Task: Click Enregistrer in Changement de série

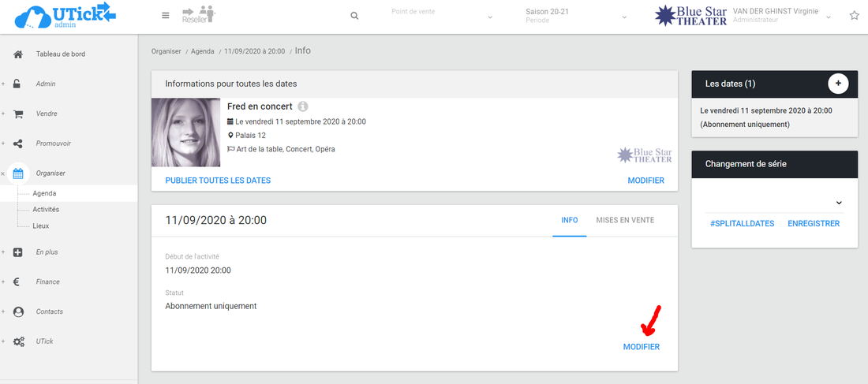Action: 813,224
